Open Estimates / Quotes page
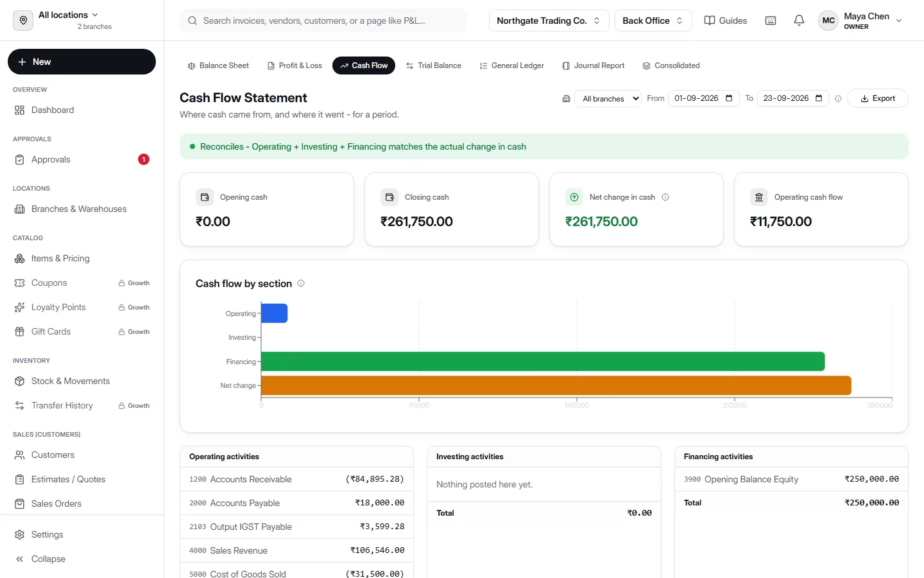Screen dimensions: 924x578 [81, 479]
